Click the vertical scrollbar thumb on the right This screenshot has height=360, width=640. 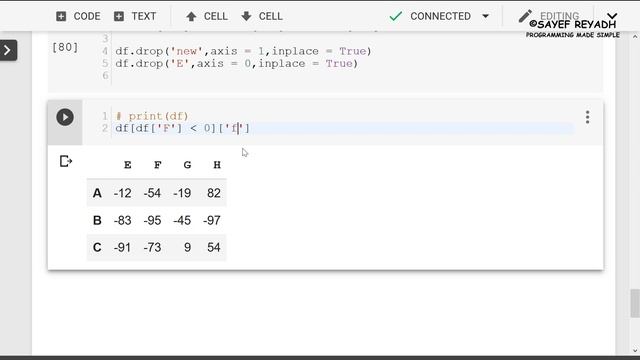[635, 303]
